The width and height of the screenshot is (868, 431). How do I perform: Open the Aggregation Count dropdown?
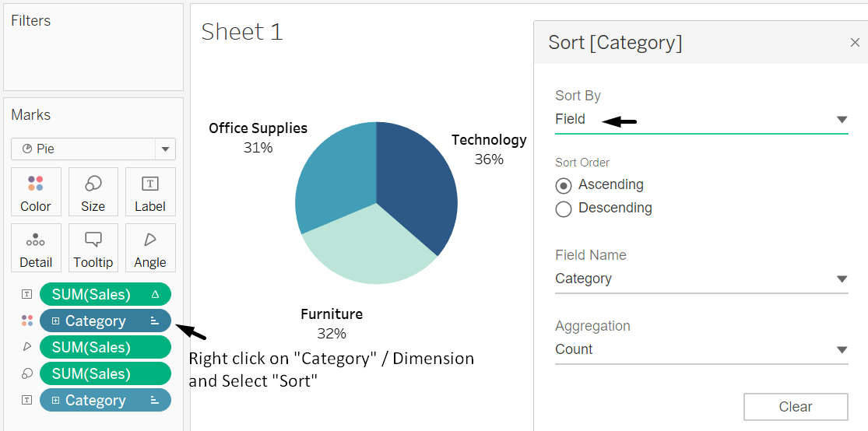click(x=842, y=350)
